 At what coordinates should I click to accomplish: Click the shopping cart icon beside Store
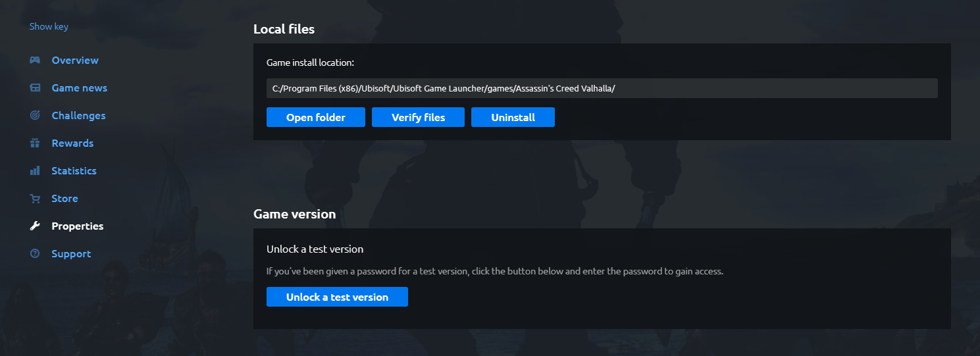[35, 199]
